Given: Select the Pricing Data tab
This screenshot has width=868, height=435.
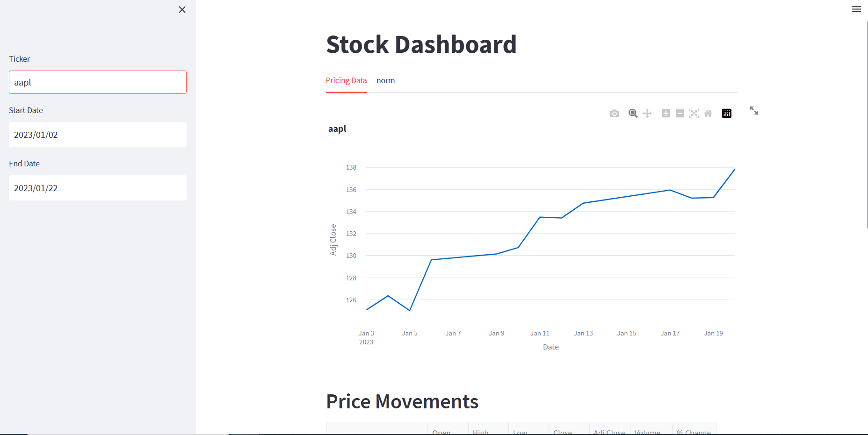Looking at the screenshot, I should point(346,80).
